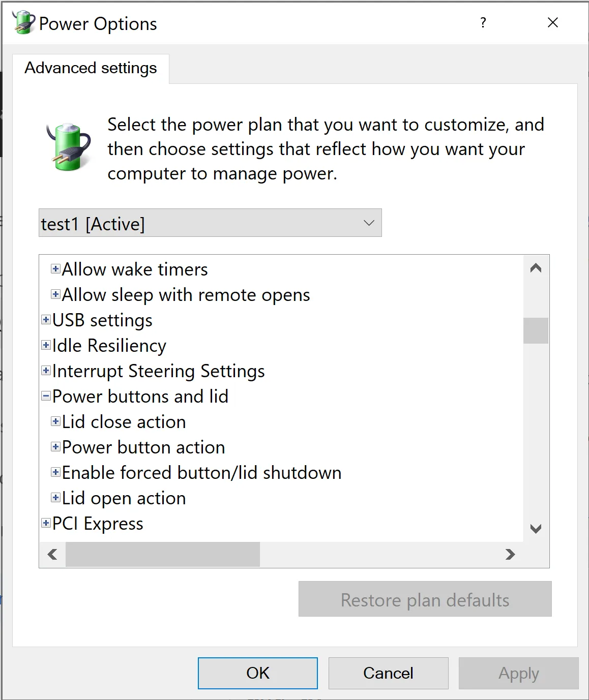The image size is (589, 700).
Task: Expand Allow sleep with remote opens
Action: tap(55, 294)
